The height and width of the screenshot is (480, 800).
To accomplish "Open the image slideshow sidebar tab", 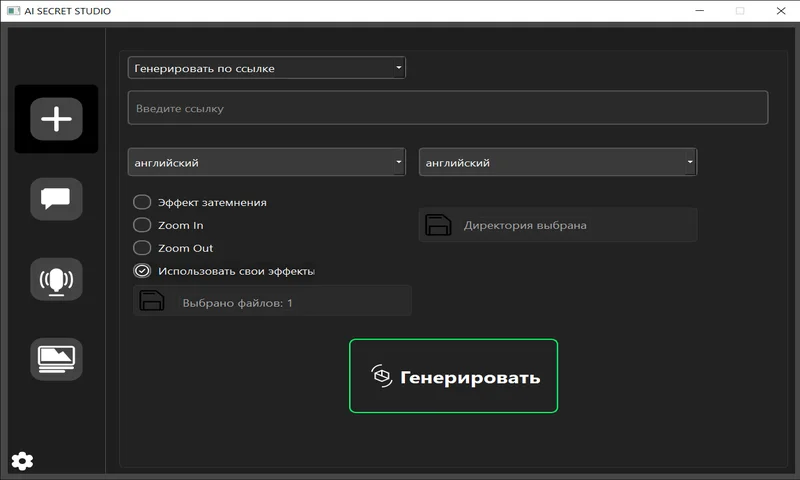I will point(56,359).
